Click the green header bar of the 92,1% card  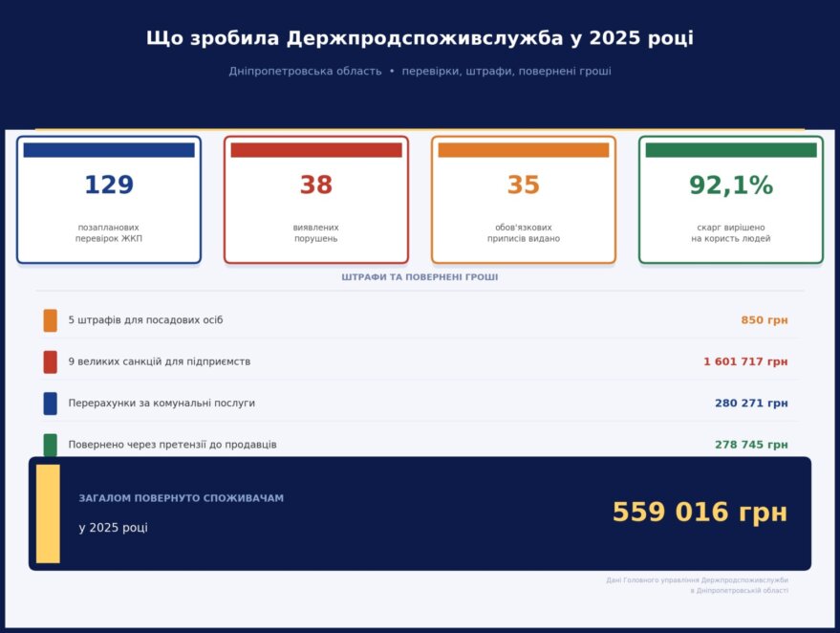point(731,150)
